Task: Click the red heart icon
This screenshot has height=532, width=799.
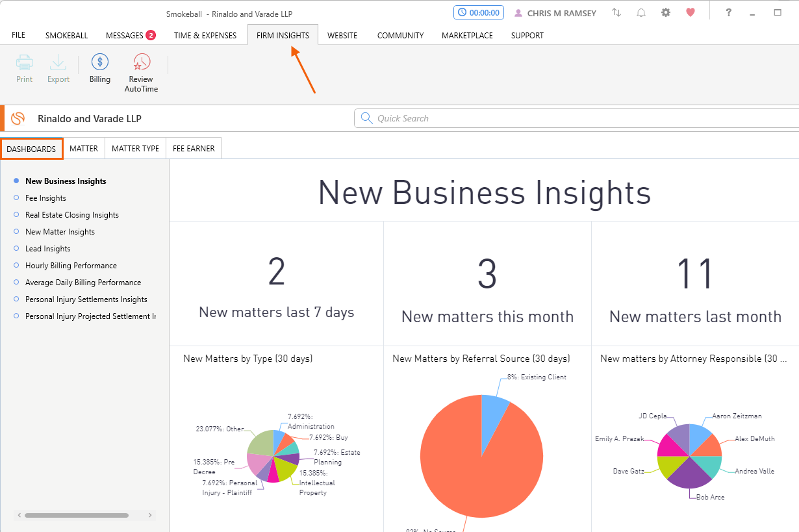Action: point(691,12)
